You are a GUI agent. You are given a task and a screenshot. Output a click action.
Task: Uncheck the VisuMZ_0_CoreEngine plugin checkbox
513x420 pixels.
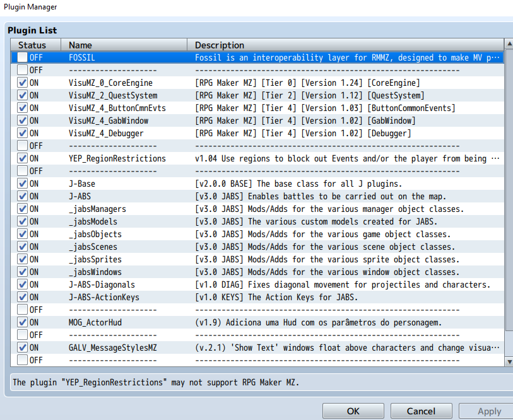[x=22, y=83]
